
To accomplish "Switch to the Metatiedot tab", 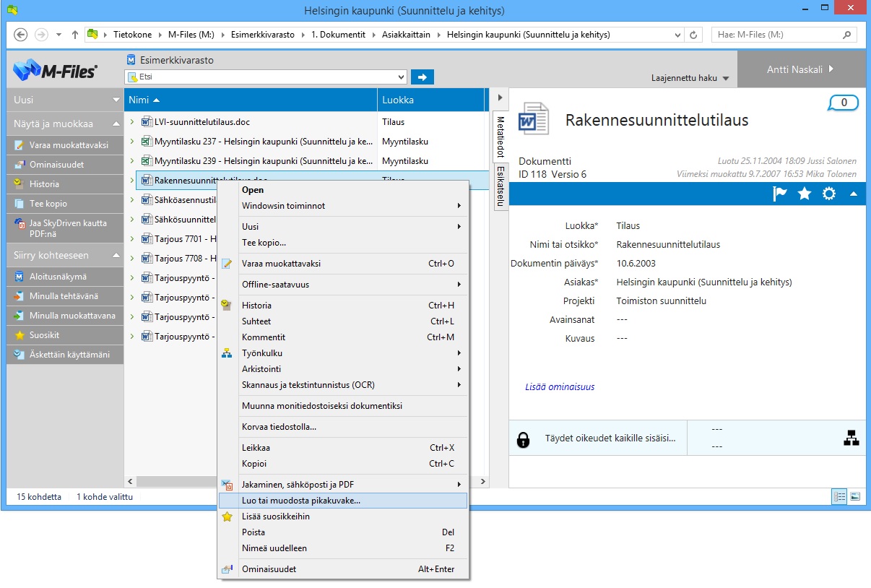I will click(499, 137).
